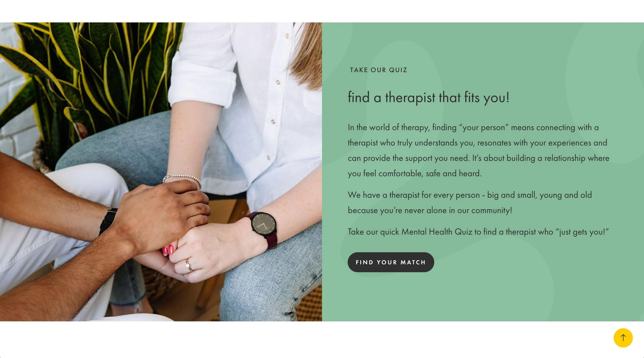Screen dimensions: 644x358
Task: Click the yellow back-to-top arrow icon
Action: click(623, 338)
